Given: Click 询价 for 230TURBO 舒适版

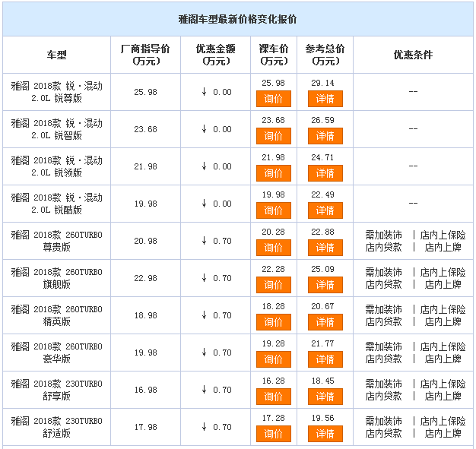Looking at the screenshot, I should tap(274, 434).
